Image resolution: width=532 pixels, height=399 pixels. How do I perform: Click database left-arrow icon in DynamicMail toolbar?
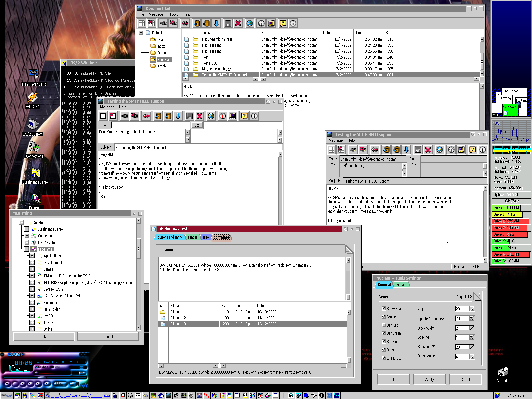(x=197, y=23)
